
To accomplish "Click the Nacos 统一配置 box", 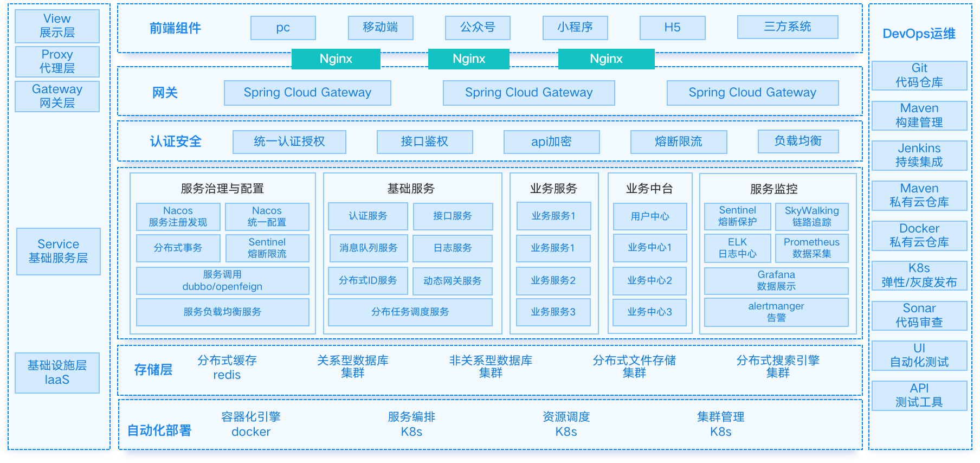I will (x=267, y=217).
